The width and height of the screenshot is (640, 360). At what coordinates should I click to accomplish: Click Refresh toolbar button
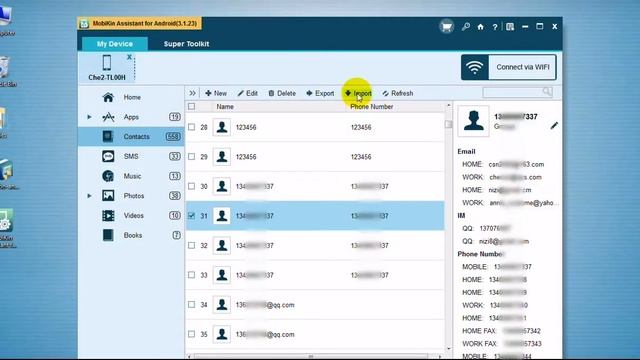point(398,93)
